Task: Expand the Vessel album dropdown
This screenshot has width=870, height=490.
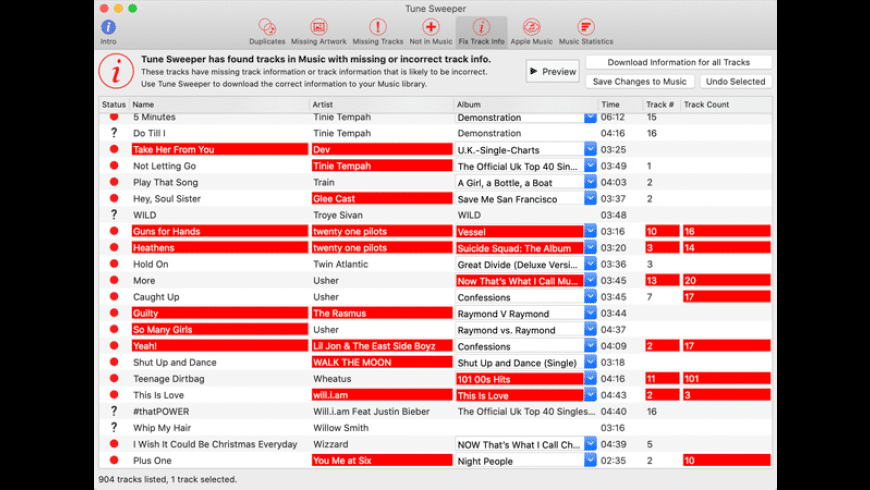Action: 590,231
